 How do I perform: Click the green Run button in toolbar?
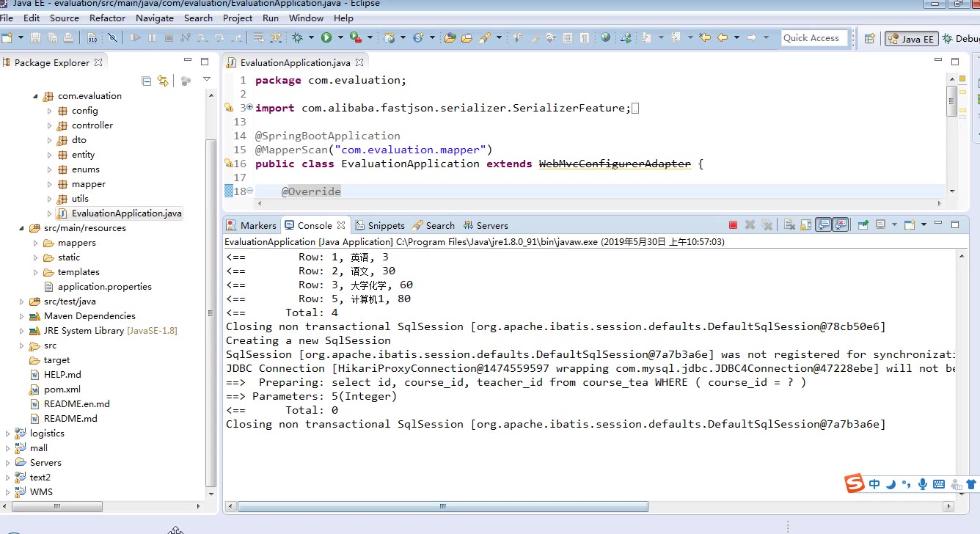(x=326, y=37)
